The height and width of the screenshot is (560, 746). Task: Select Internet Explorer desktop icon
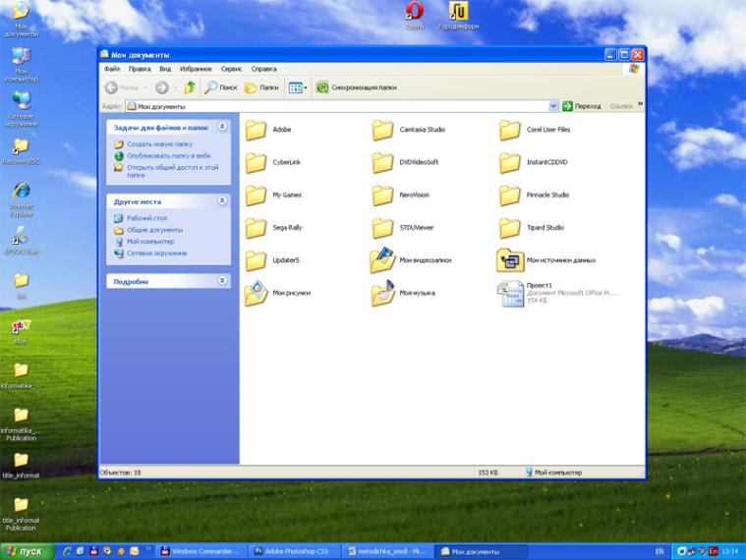pyautogui.click(x=21, y=199)
